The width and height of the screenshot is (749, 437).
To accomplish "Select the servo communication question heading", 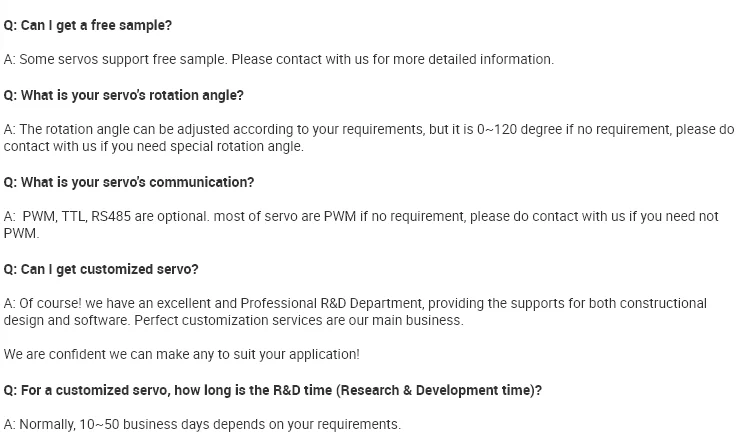I will (x=129, y=183).
